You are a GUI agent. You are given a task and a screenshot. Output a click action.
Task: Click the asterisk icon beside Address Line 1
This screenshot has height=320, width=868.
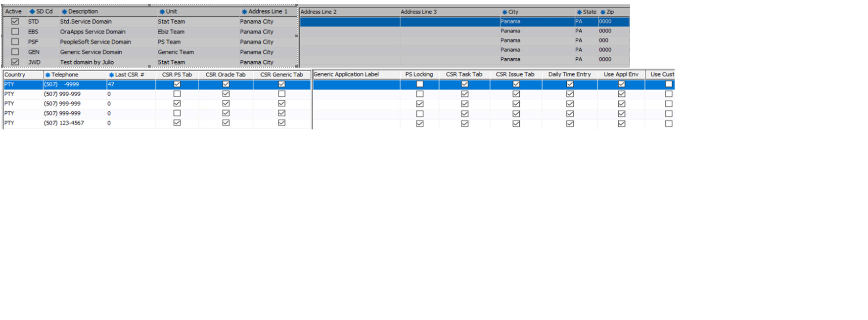tap(244, 11)
